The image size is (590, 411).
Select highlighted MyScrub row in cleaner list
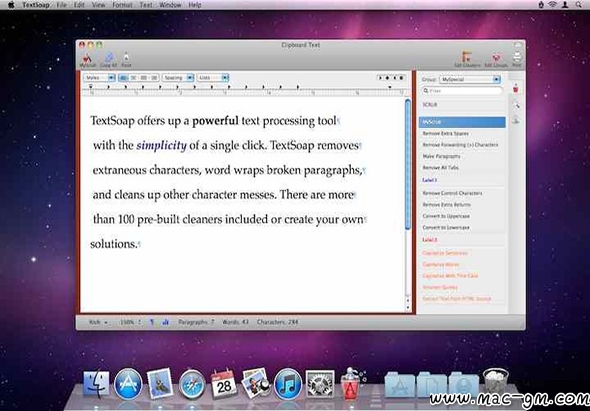click(x=462, y=122)
